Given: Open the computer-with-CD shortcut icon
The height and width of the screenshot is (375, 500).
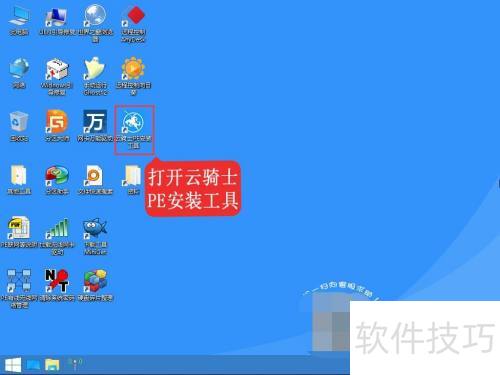Looking at the screenshot, I should pos(56,17).
